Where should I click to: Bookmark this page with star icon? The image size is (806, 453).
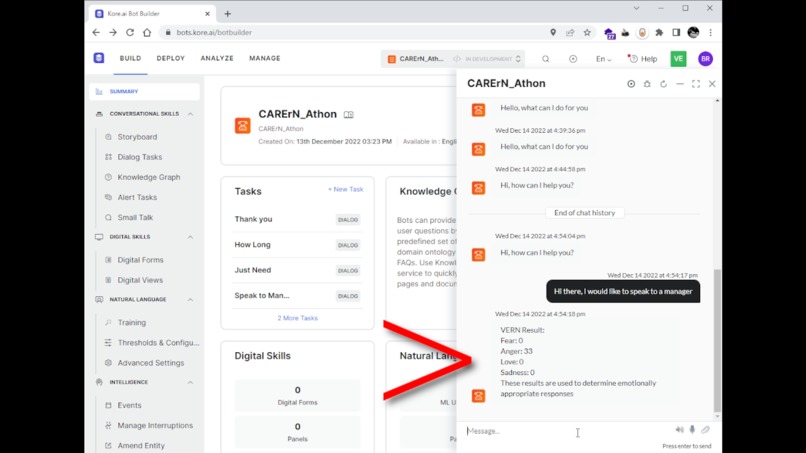587,32
